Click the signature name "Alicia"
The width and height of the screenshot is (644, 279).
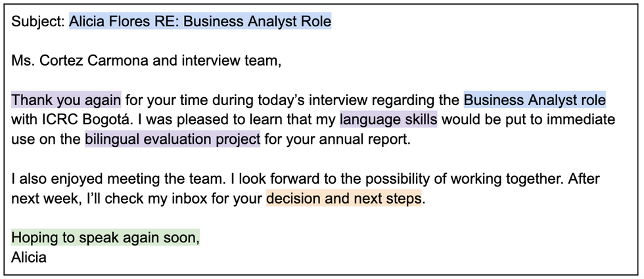click(x=29, y=257)
